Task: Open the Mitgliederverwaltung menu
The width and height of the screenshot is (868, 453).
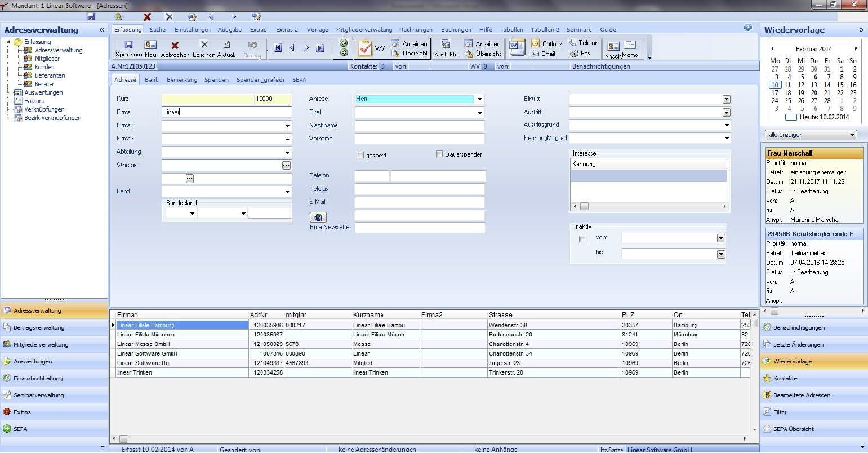Action: pos(364,29)
